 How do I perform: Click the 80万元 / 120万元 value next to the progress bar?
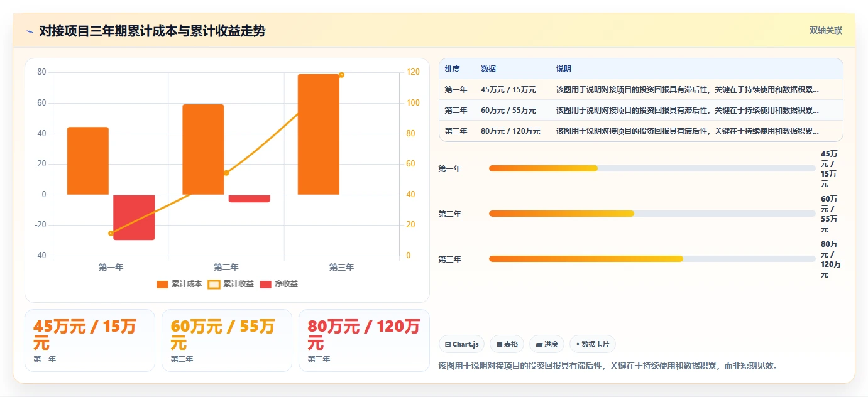(830, 259)
